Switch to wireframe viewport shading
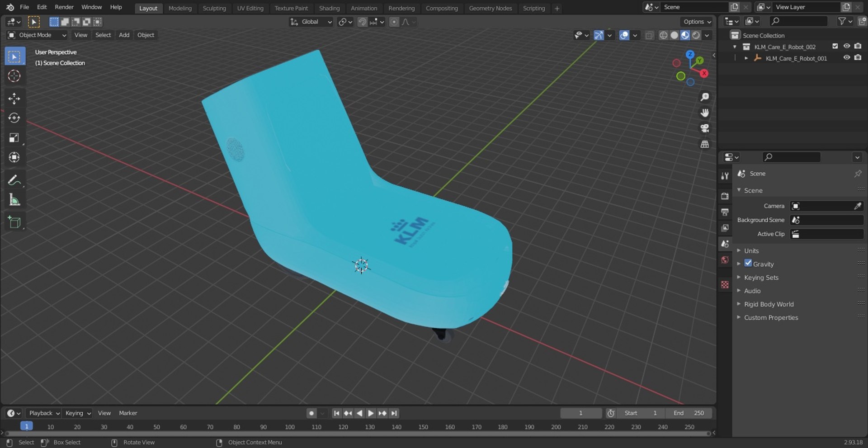Screen dimensions: 868x448 pos(663,35)
